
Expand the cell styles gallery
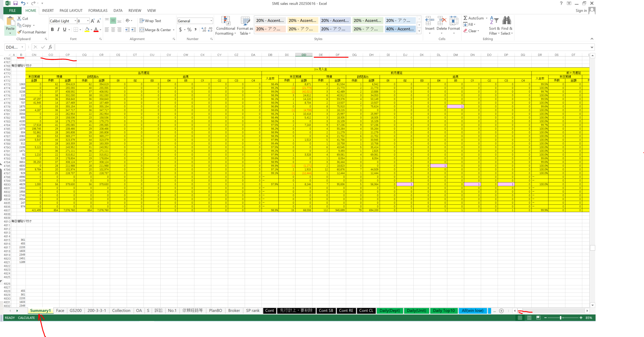(x=419, y=31)
